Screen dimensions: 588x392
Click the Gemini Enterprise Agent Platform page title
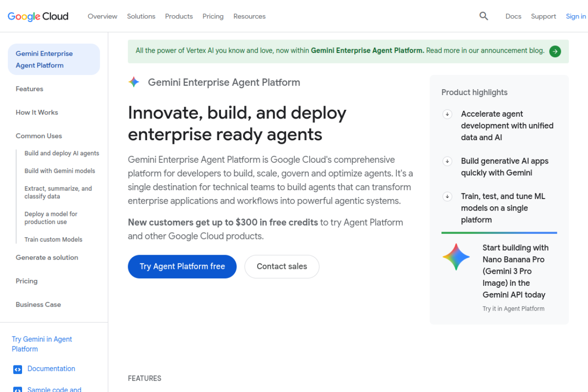[x=224, y=83]
